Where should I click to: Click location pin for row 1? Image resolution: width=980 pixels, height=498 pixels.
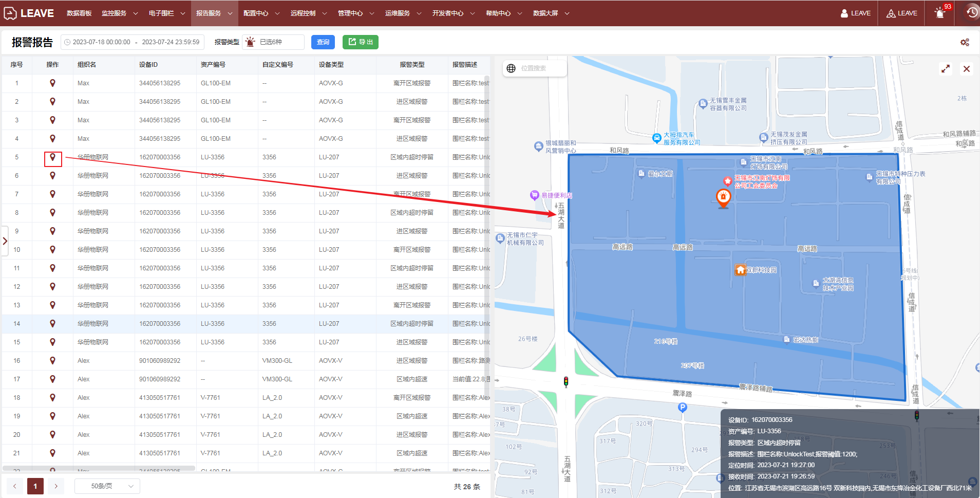[x=52, y=83]
